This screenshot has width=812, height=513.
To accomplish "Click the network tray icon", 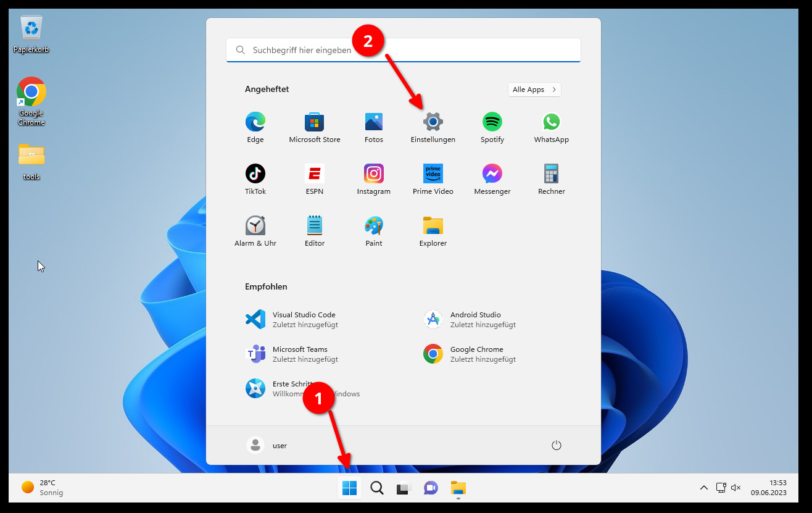I will (x=721, y=488).
